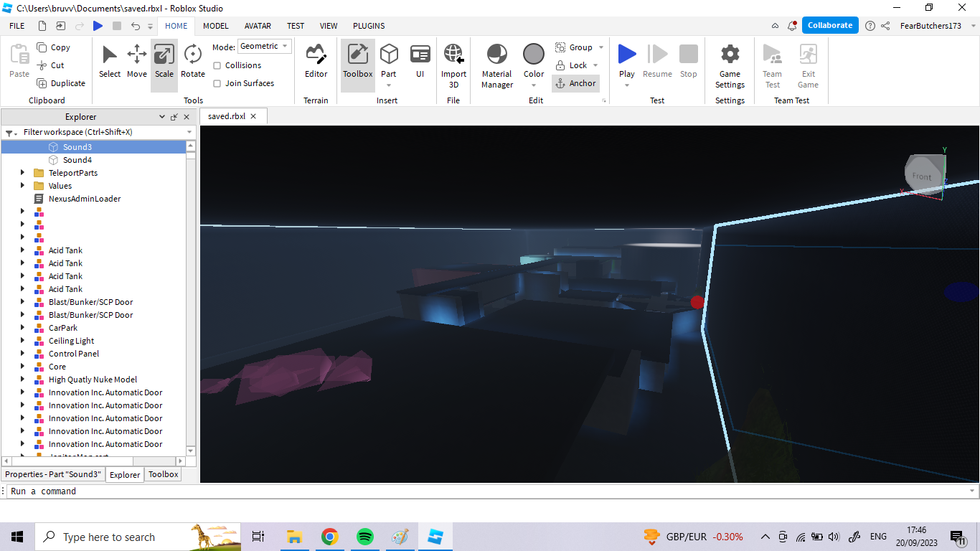The width and height of the screenshot is (980, 551).
Task: Click the Lock tool icon
Action: point(561,65)
